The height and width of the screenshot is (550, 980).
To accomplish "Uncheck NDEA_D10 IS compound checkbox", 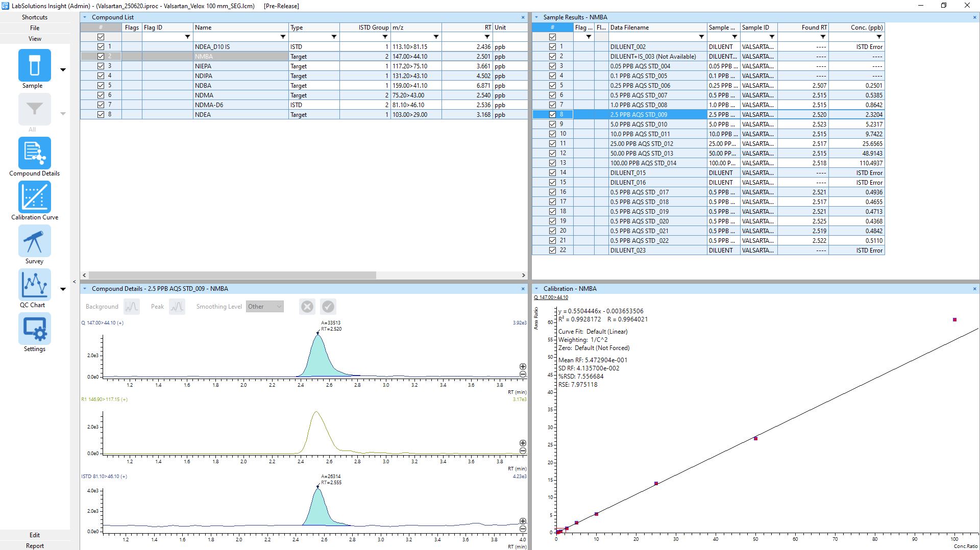I will (x=101, y=46).
